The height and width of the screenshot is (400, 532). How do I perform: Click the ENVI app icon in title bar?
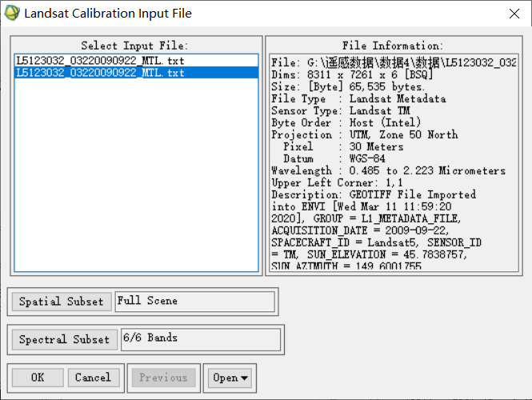[12, 14]
